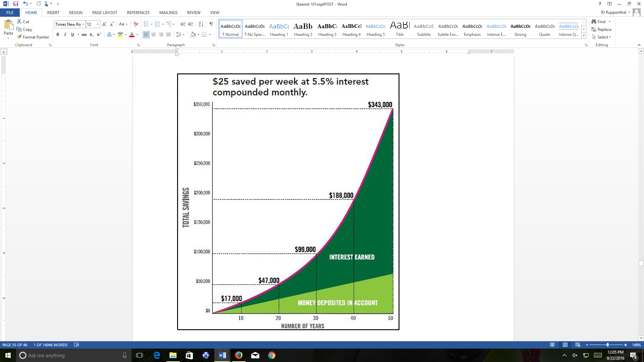The image size is (644, 362).
Task: Click the vertical scrollbar down arrow
Action: coord(641,338)
